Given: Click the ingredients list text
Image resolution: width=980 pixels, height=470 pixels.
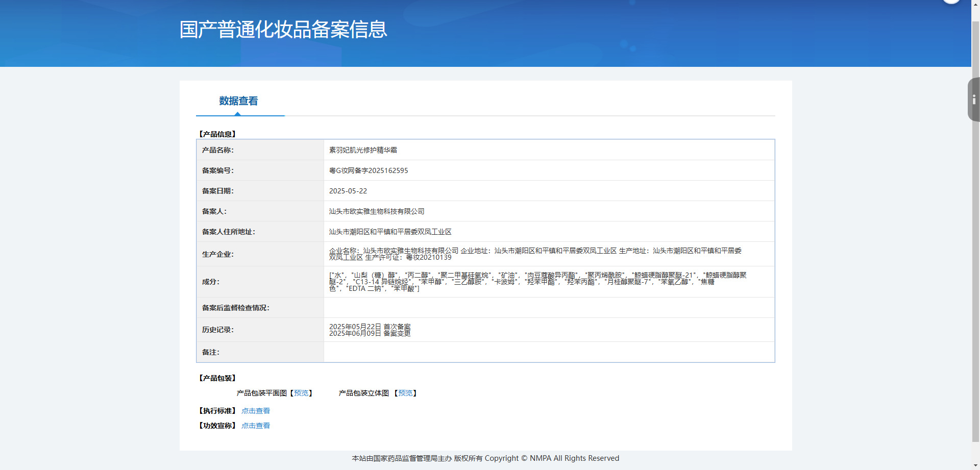Looking at the screenshot, I should coord(537,282).
